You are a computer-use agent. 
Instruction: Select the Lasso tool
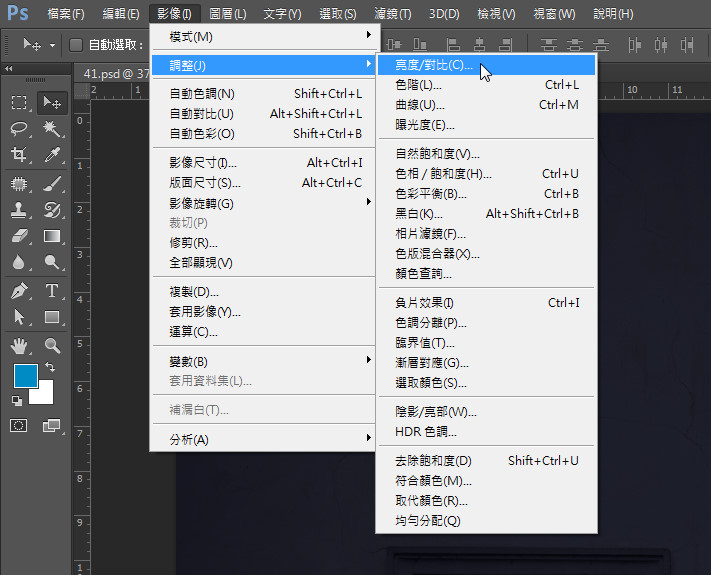19,128
